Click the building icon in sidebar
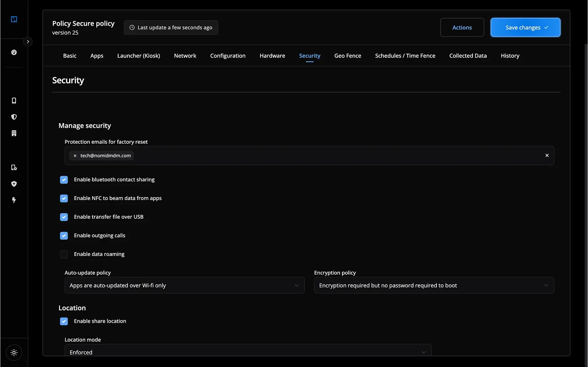The image size is (588, 367). [x=14, y=133]
